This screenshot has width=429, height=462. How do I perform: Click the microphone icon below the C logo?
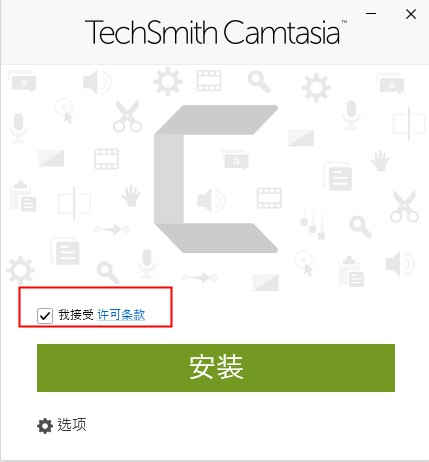pyautogui.click(x=147, y=263)
